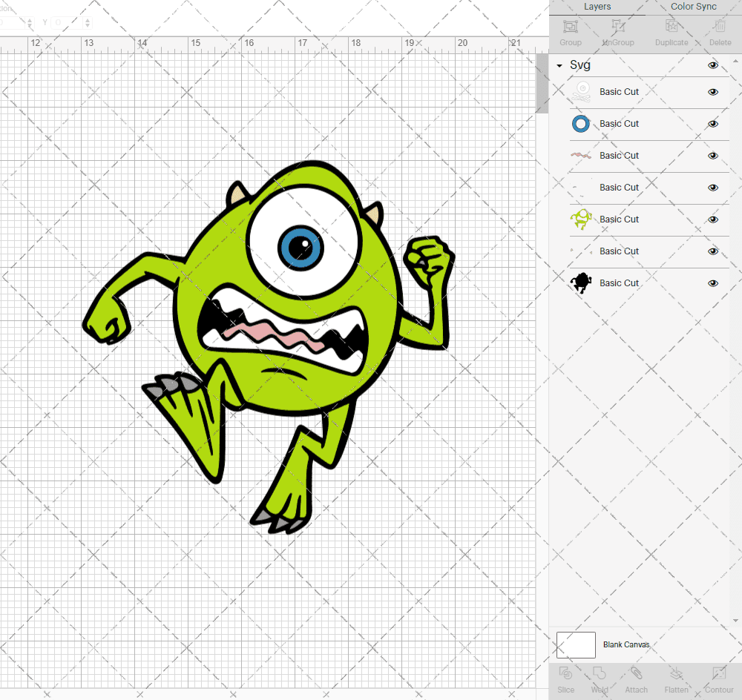Switch to the Layers tab
Screen dimensions: 742x700
(x=597, y=7)
